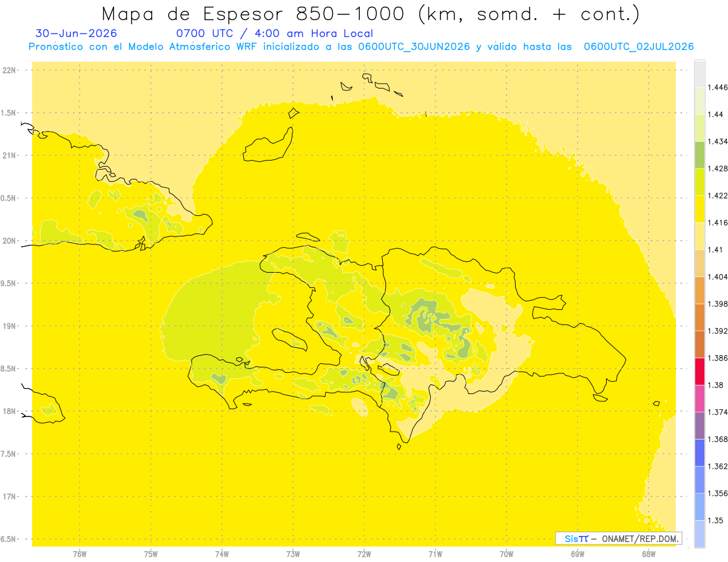728x562 pixels.
Task: Click the "71W" longitude label
Action: [x=435, y=554]
